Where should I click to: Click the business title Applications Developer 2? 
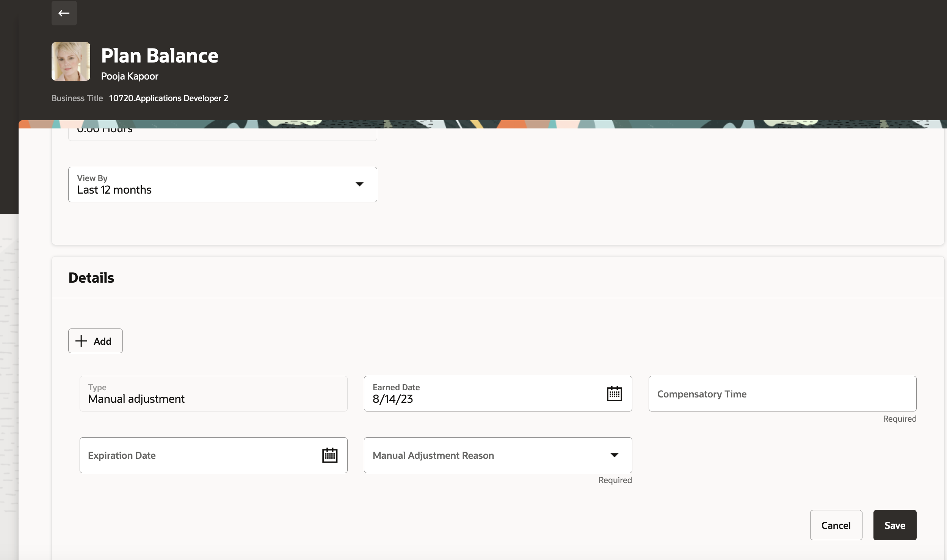168,98
